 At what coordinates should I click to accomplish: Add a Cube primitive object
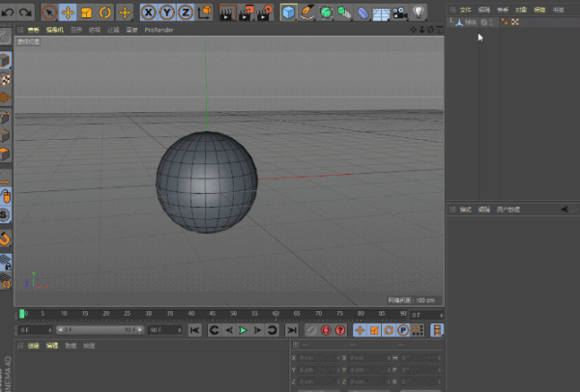click(289, 13)
